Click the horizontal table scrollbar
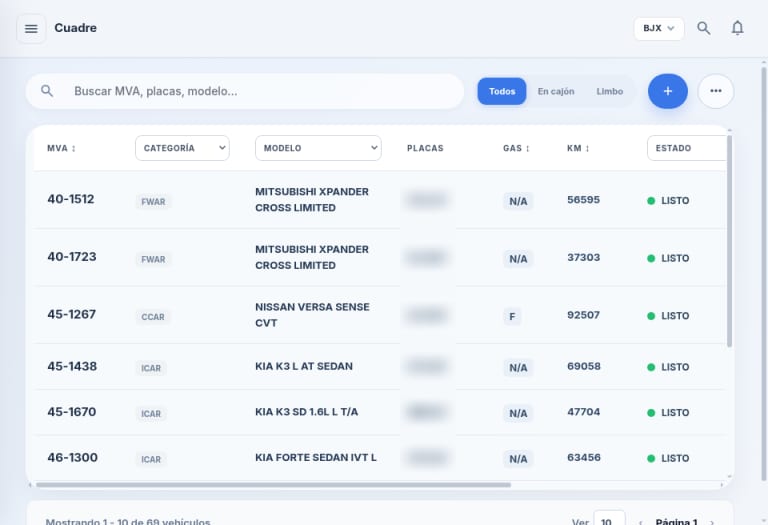This screenshot has height=525, width=768. (273, 485)
